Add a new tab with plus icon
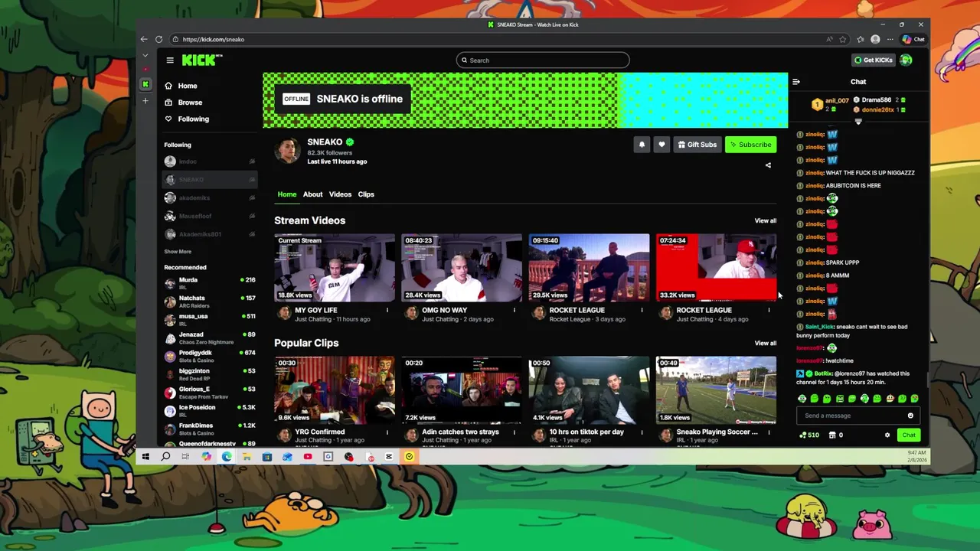The height and width of the screenshot is (551, 980). click(145, 101)
